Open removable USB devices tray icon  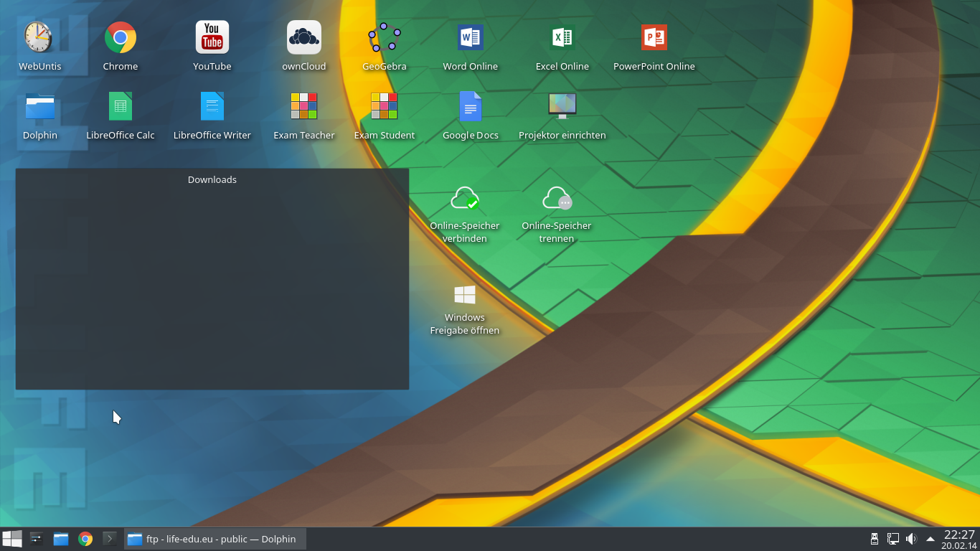[x=875, y=539]
